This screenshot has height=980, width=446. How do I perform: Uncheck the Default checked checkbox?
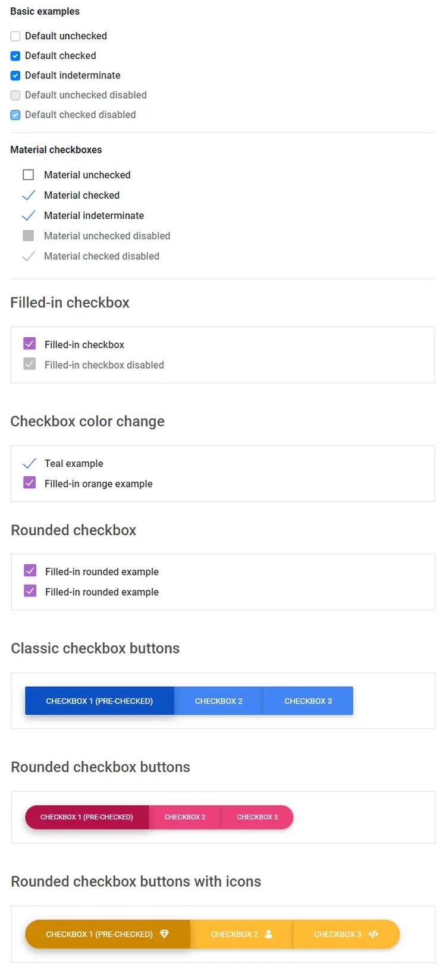(15, 56)
